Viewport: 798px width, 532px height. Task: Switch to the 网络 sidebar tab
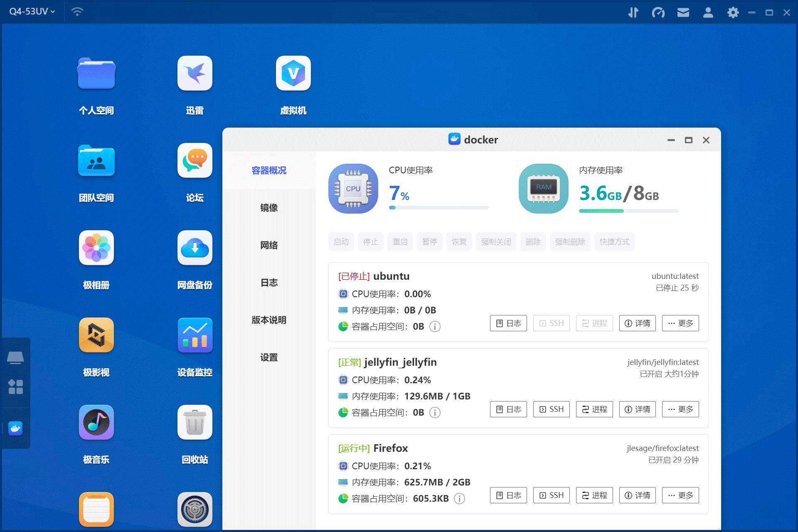click(269, 245)
